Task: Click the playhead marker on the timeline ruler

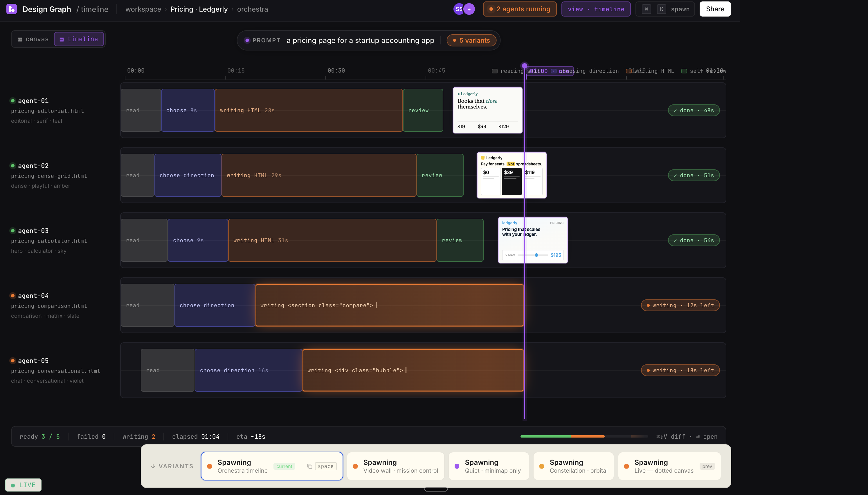Action: tap(524, 65)
